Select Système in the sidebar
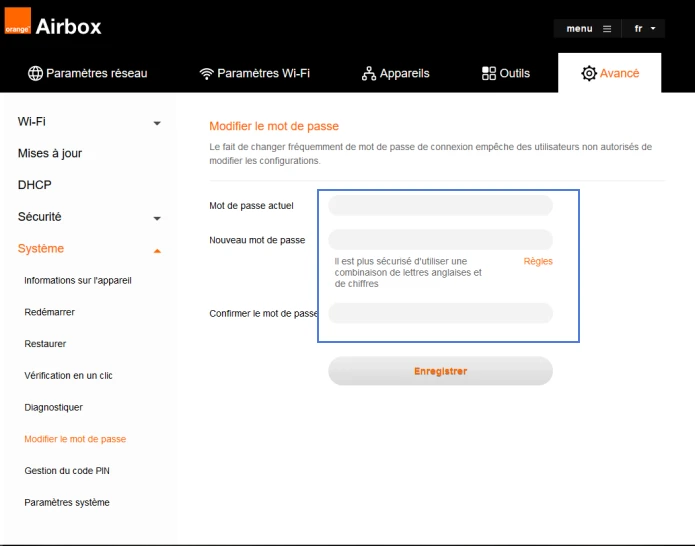Image resolution: width=695 pixels, height=546 pixels. coord(41,249)
